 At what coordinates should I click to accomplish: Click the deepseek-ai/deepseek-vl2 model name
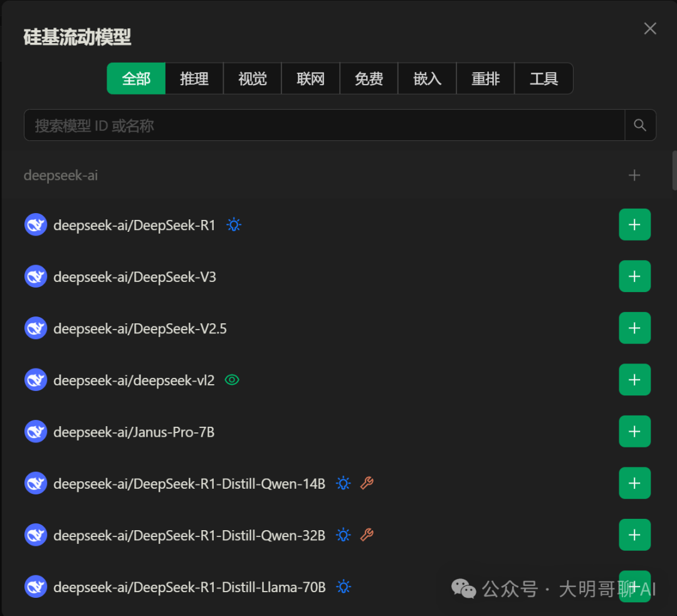point(134,380)
